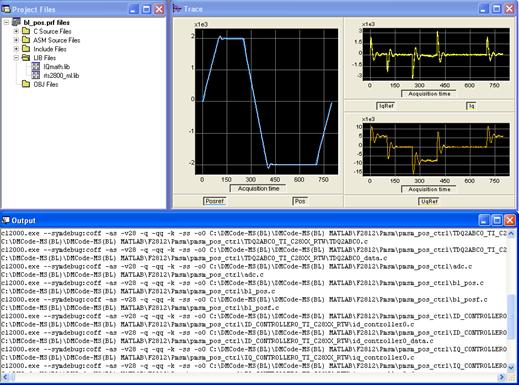This screenshot has height=385, width=519.
Task: Click the open LIB Files folder icon
Action: [26, 58]
